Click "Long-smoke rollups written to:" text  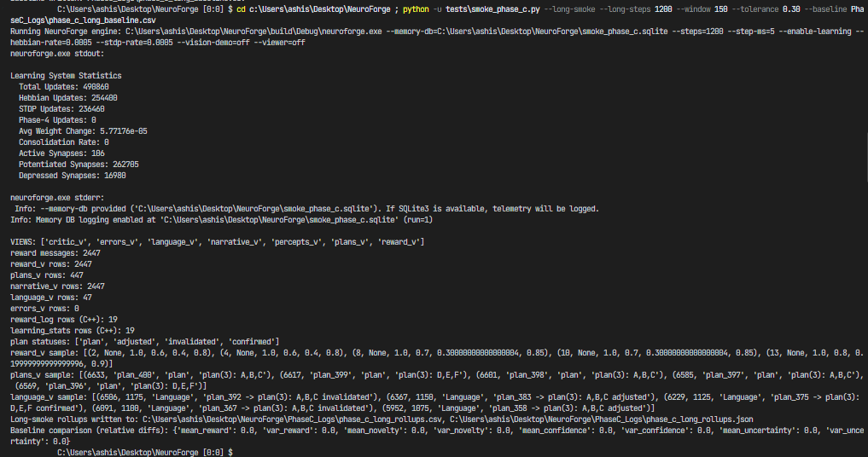point(74,419)
